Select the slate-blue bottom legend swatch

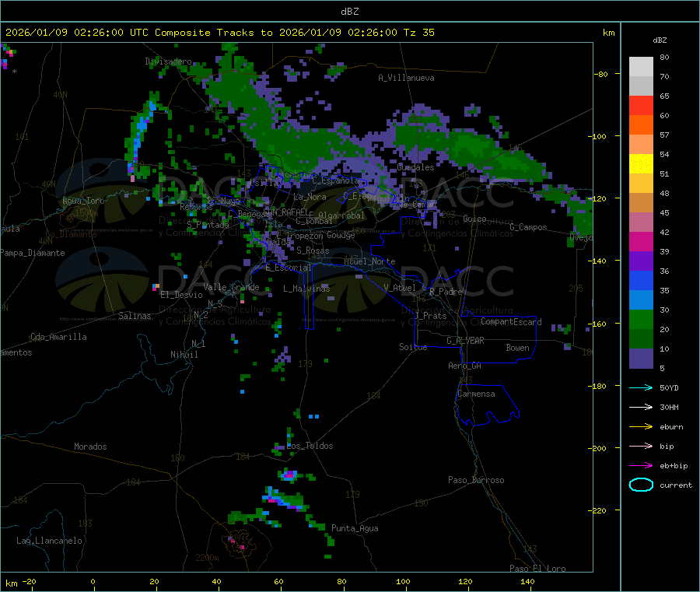click(x=641, y=359)
